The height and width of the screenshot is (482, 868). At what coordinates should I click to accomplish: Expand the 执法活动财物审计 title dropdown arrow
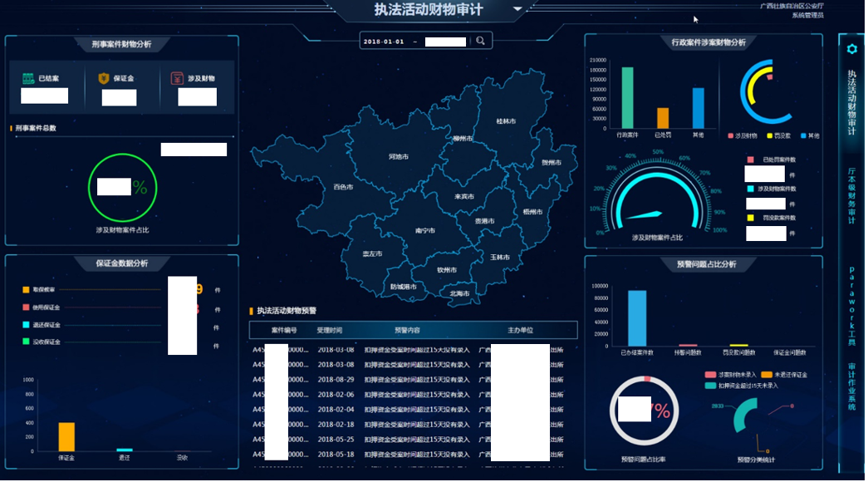pos(518,10)
